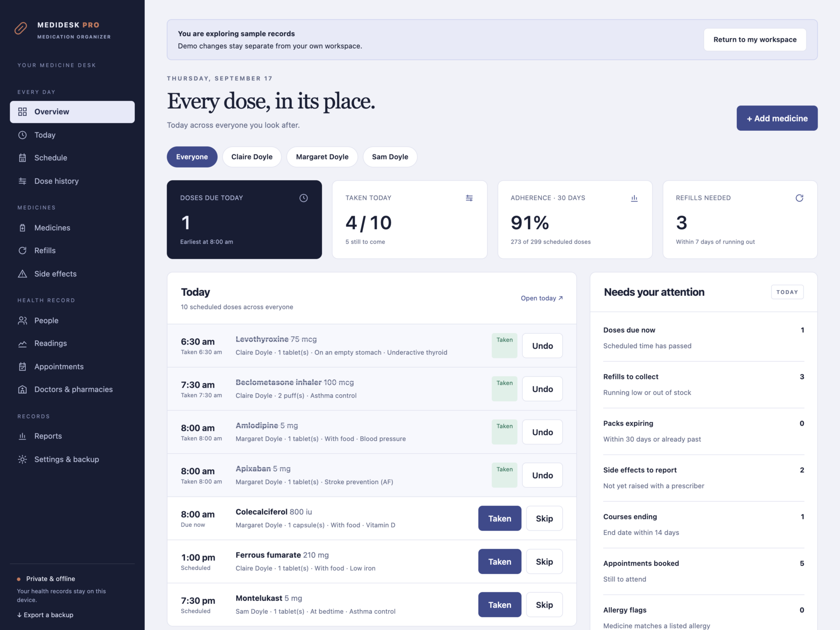Click the Settings & backup sun-gear icon
The width and height of the screenshot is (840, 630).
click(x=22, y=459)
